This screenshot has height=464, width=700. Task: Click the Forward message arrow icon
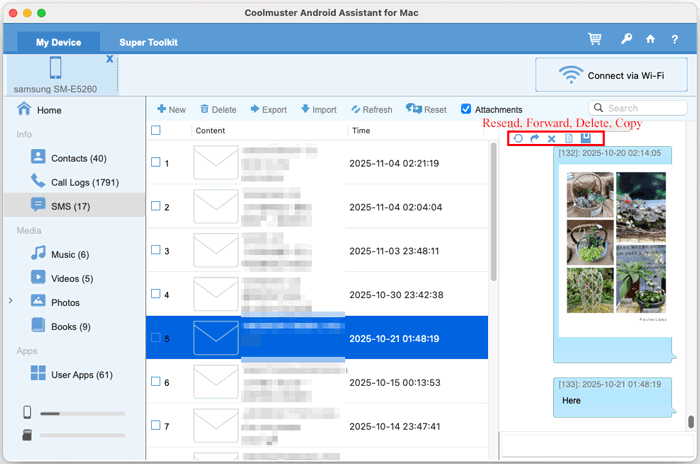point(534,138)
